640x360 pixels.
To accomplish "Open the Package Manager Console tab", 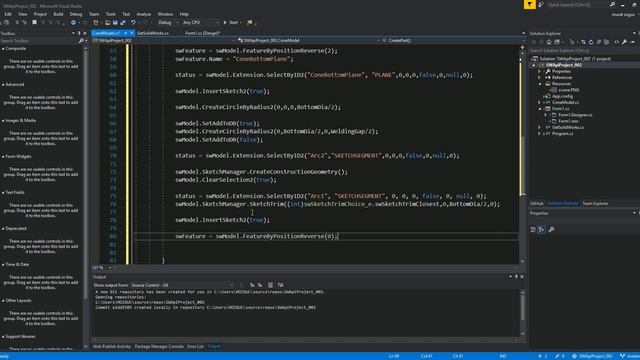I will pyautogui.click(x=159, y=347).
